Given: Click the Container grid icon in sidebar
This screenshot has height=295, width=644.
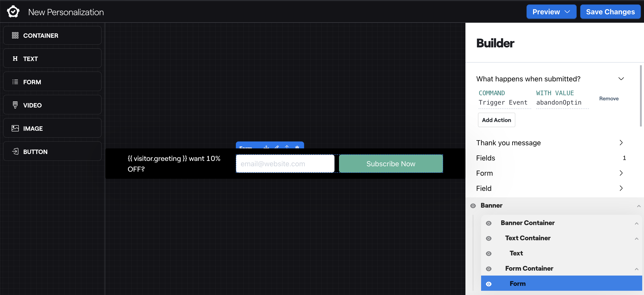Looking at the screenshot, I should pyautogui.click(x=15, y=36).
